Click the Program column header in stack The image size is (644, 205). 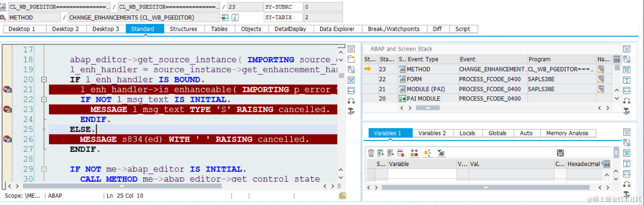point(562,59)
